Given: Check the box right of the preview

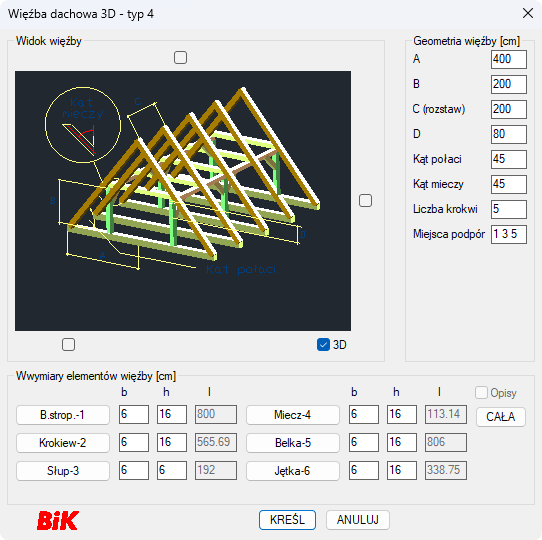Looking at the screenshot, I should [x=365, y=201].
